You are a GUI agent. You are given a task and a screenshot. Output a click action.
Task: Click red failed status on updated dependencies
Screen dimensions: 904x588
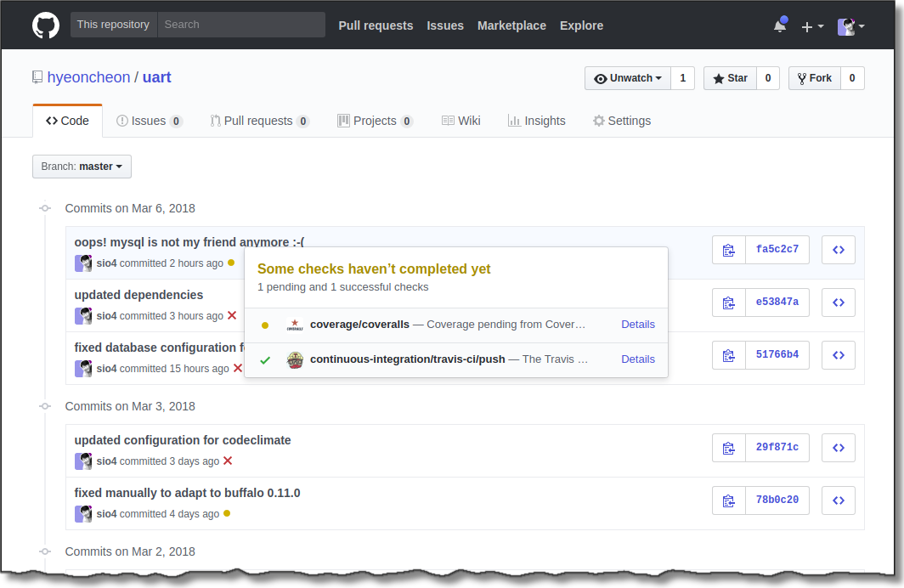232,316
